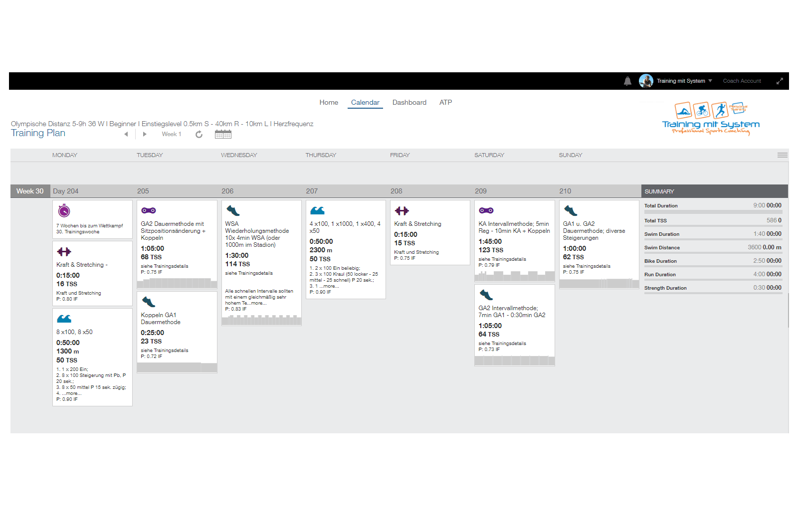Switch to the Dashboard tab

coord(409,103)
